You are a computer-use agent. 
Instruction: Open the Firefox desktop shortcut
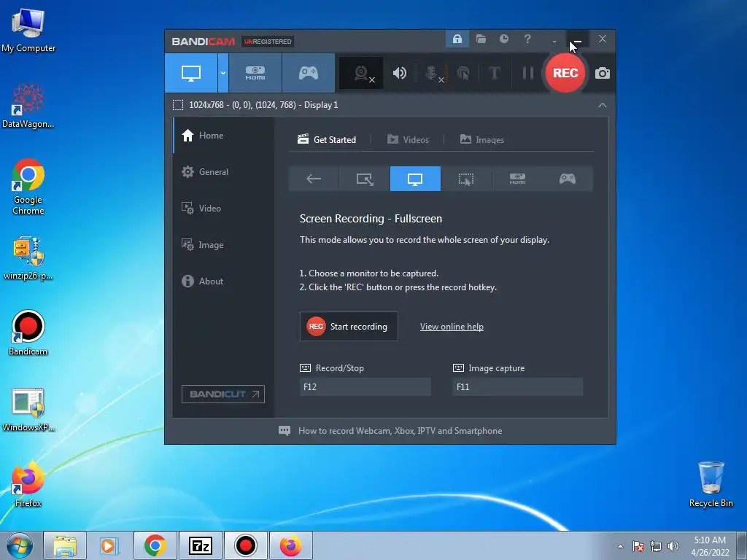click(x=28, y=484)
